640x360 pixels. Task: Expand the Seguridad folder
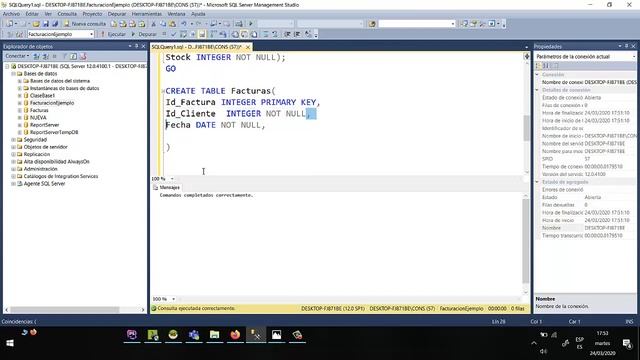point(13,140)
